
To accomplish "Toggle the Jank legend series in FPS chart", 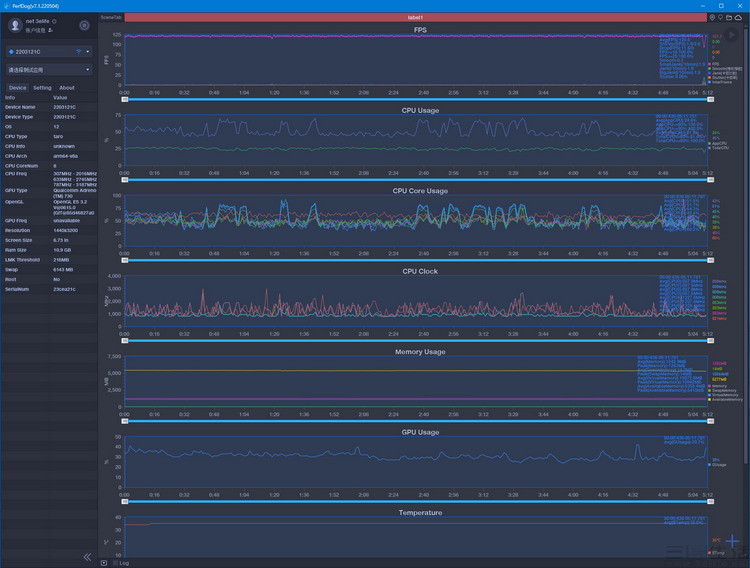I will click(722, 73).
